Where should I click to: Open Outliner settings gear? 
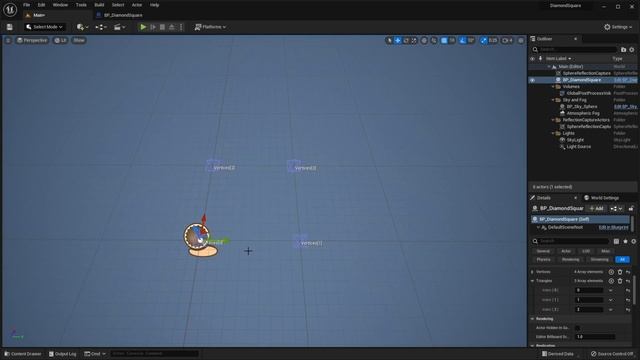pyautogui.click(x=632, y=49)
